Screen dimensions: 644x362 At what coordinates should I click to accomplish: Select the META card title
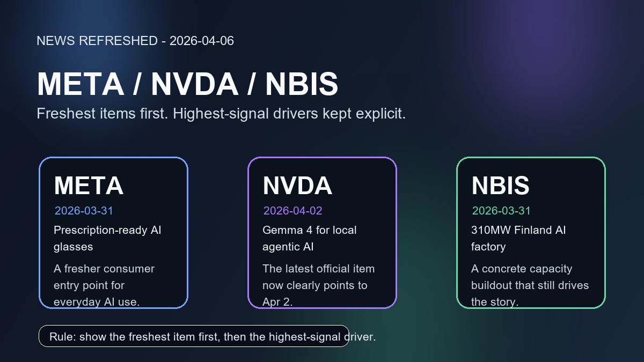(x=89, y=186)
